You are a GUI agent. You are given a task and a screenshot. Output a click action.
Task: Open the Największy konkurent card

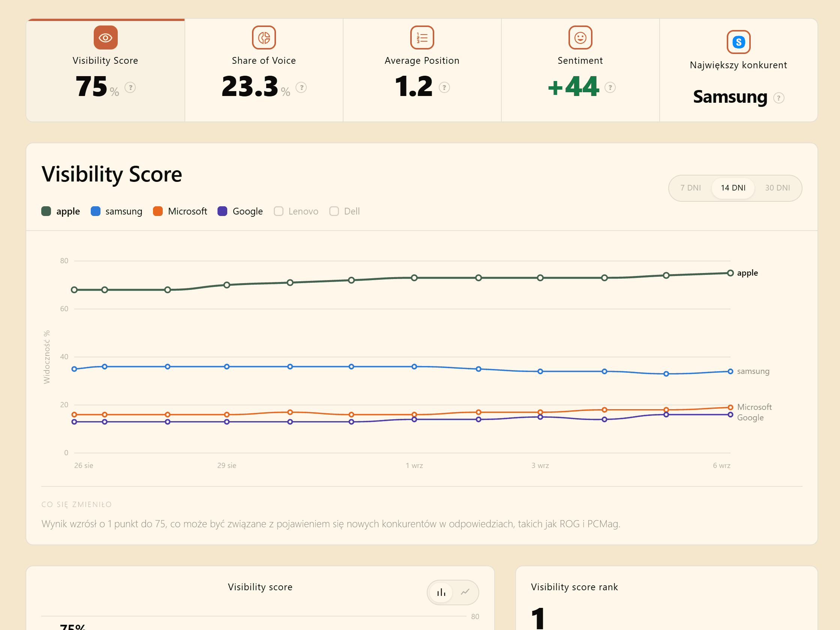coord(739,70)
